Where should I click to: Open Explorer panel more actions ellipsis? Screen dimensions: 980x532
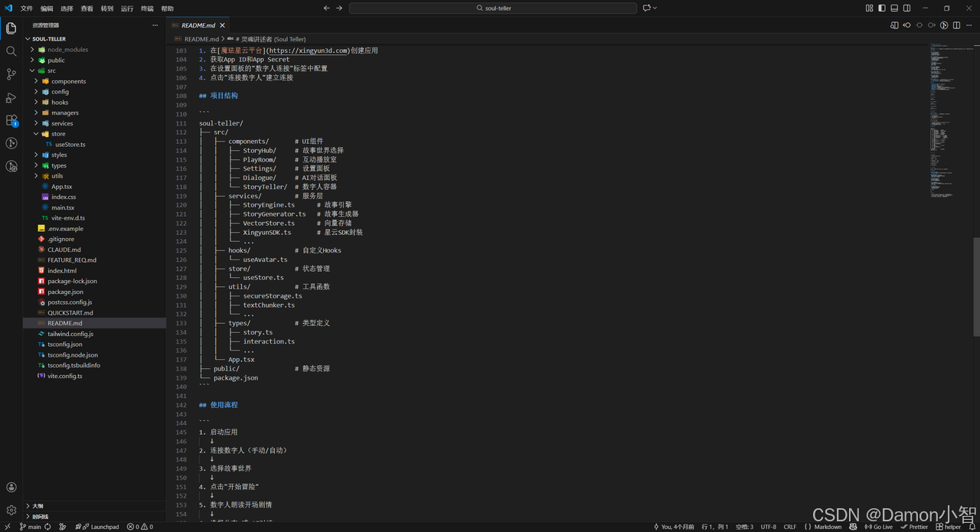pos(155,25)
